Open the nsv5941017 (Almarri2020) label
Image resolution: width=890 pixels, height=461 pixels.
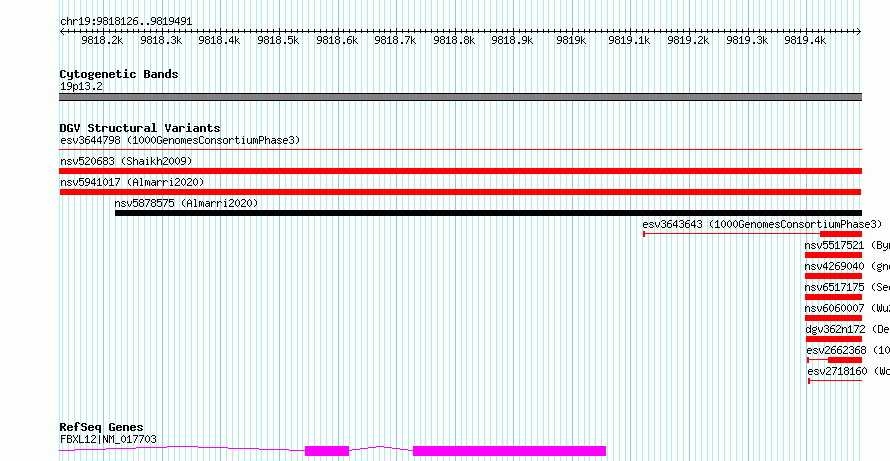pyautogui.click(x=132, y=182)
